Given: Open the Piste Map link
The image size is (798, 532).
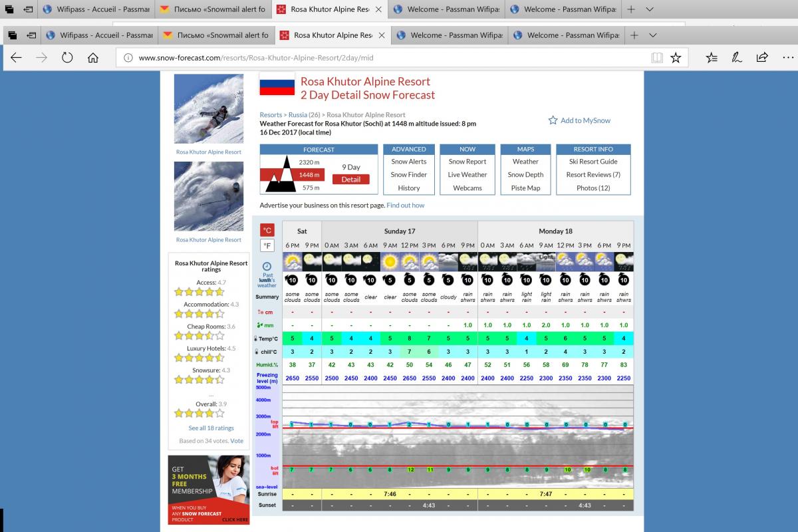Looking at the screenshot, I should point(525,188).
